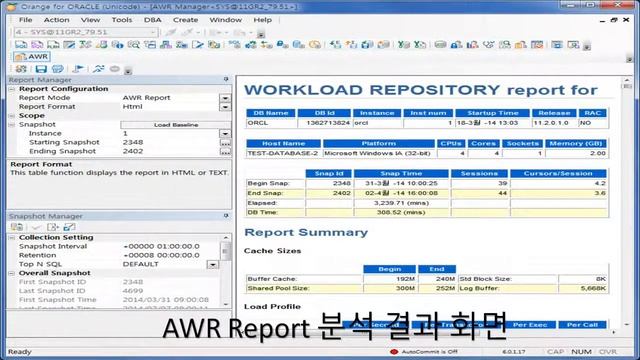Click the checkmark apply icon in Snapshot Manager
The image size is (640, 360).
coord(36,227)
